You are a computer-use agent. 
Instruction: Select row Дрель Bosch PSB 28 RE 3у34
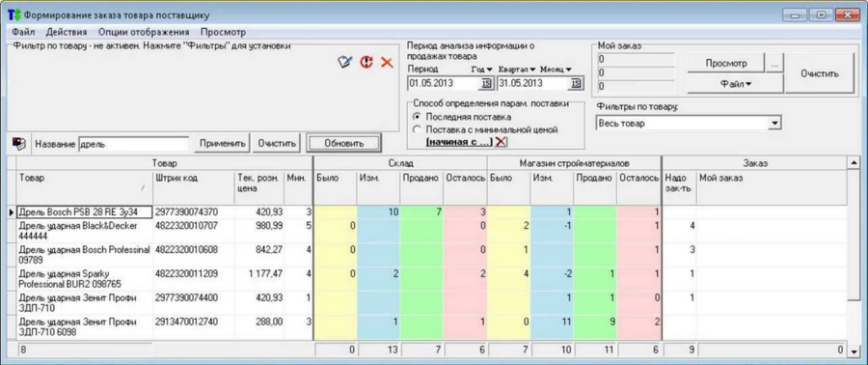point(85,212)
